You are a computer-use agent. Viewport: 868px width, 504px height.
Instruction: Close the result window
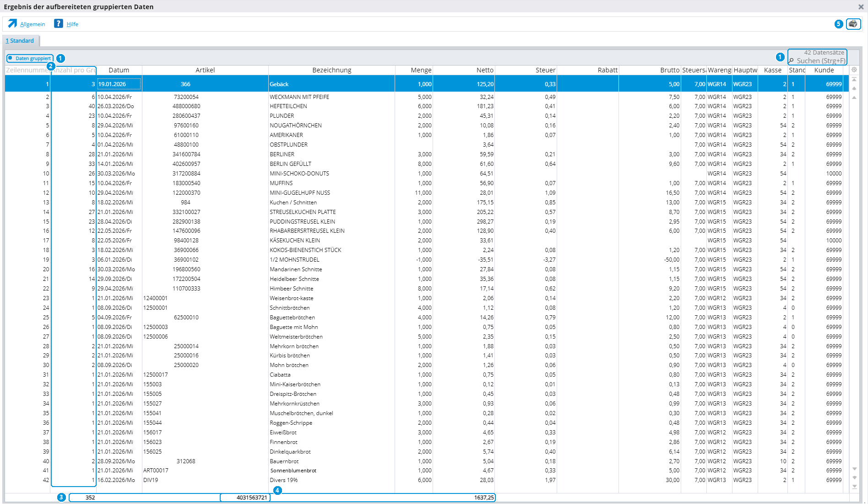pos(861,6)
